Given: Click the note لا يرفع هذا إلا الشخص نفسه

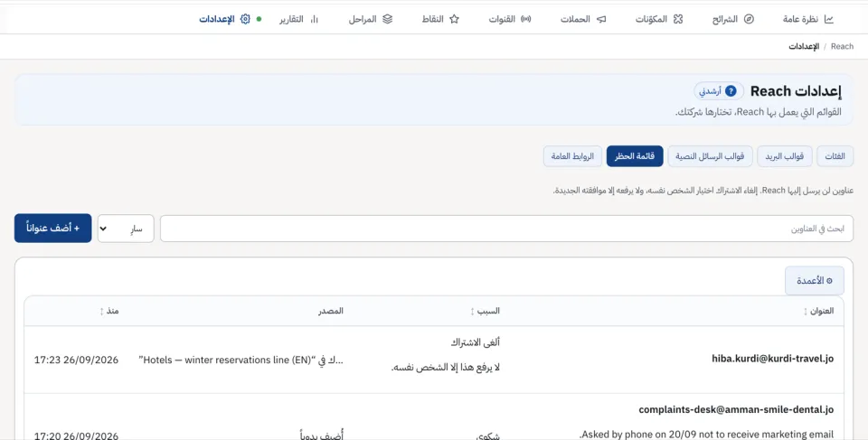Looking at the screenshot, I should tap(446, 368).
